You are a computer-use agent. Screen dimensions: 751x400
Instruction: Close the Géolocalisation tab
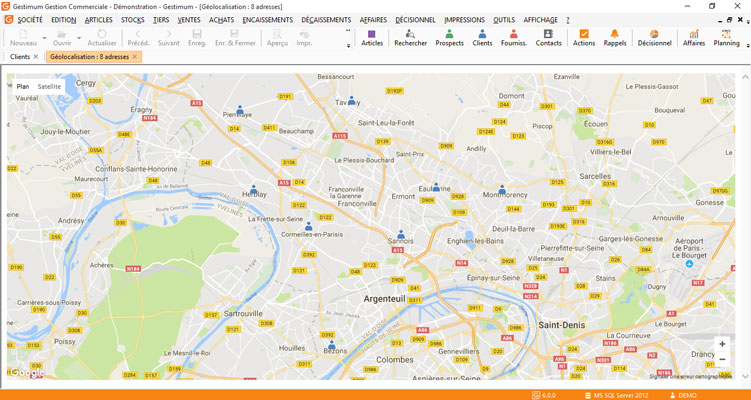pos(135,57)
